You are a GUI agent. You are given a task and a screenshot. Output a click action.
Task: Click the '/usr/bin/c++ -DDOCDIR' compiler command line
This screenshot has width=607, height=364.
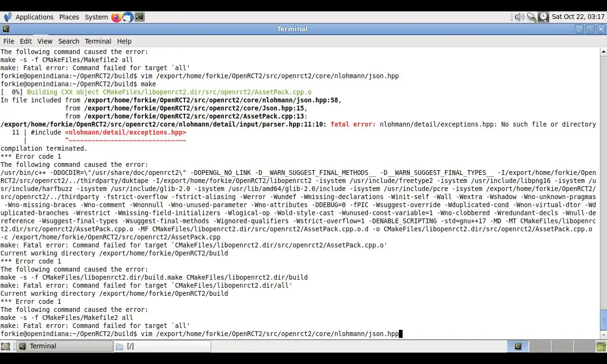[x=298, y=173]
